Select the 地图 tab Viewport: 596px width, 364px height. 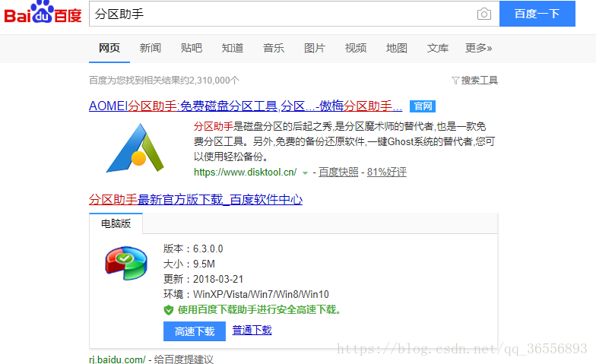pos(397,48)
